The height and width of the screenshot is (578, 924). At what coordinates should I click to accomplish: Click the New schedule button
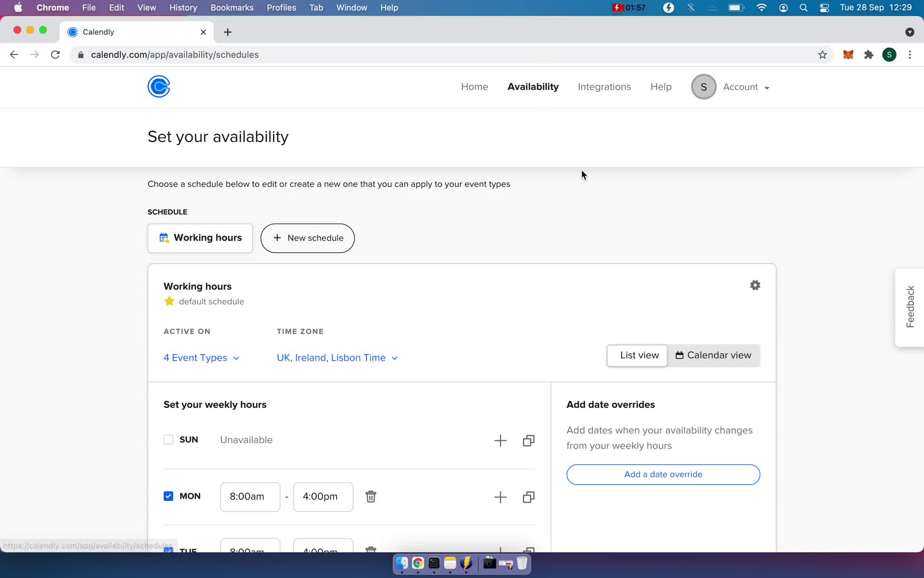click(308, 238)
